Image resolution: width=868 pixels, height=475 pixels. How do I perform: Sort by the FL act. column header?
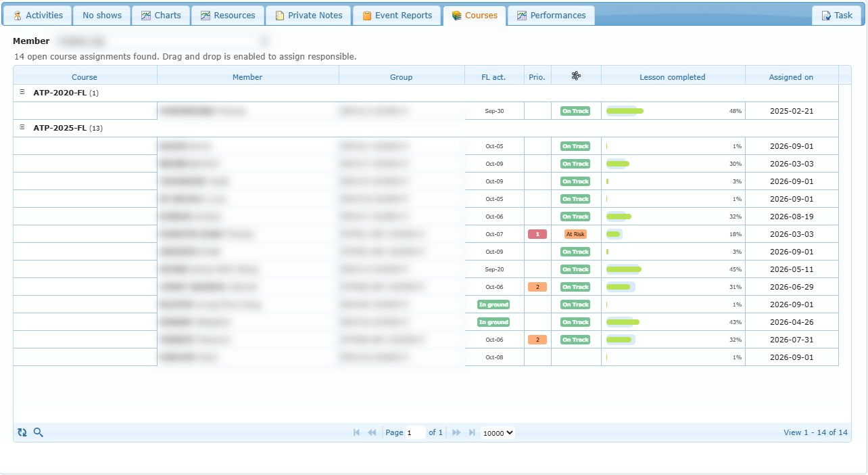[x=493, y=77]
